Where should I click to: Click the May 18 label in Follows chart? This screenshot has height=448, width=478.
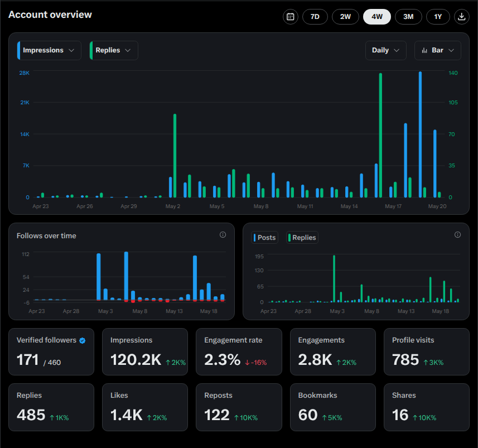tap(209, 311)
